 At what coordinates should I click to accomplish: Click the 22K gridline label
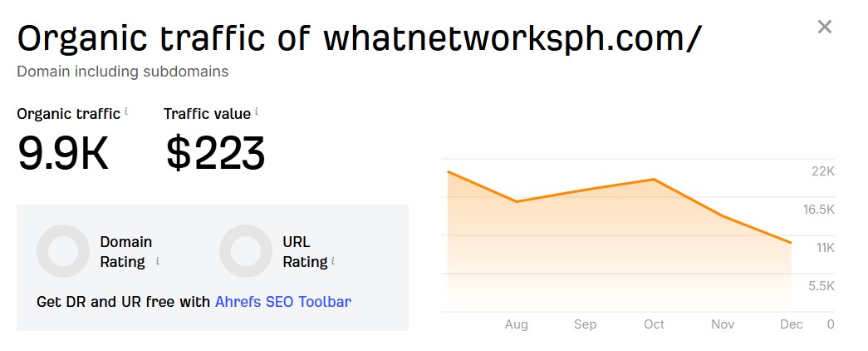822,171
